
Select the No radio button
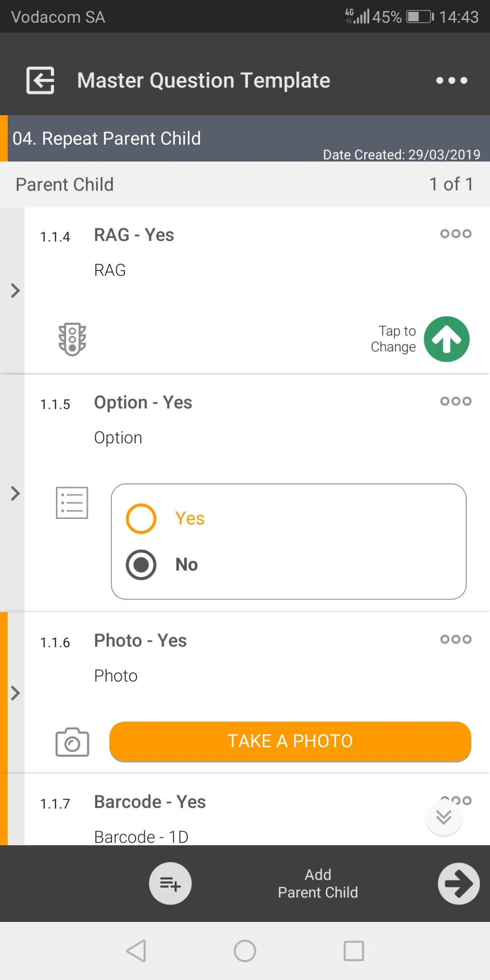tap(141, 564)
